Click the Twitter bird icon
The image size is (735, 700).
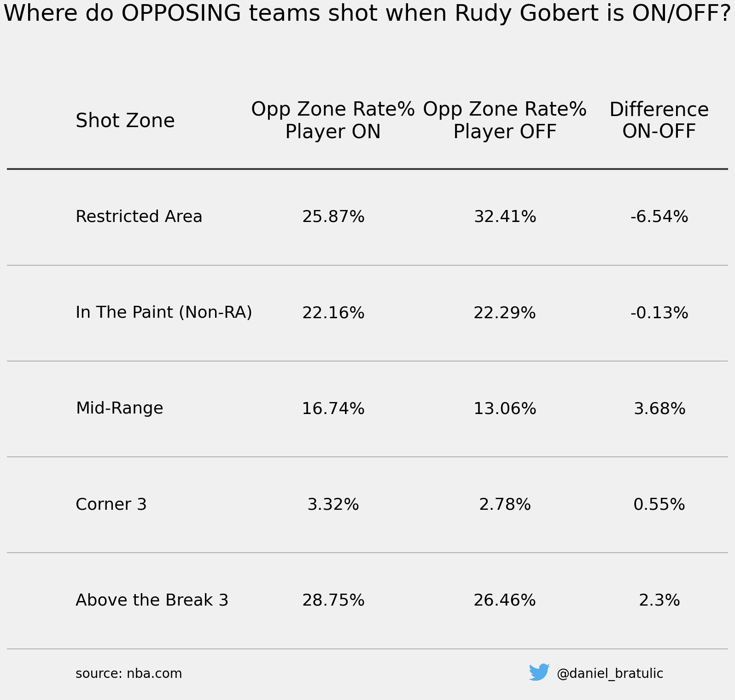[x=539, y=672]
